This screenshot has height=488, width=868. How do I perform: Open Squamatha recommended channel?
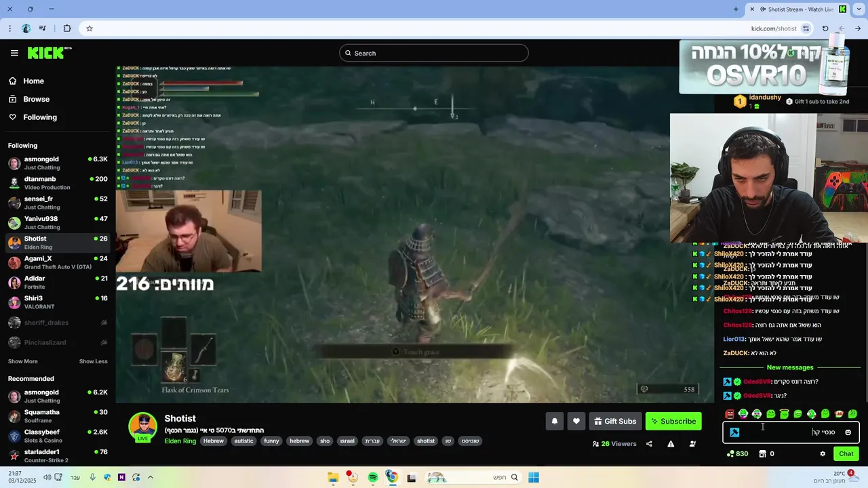58,415
